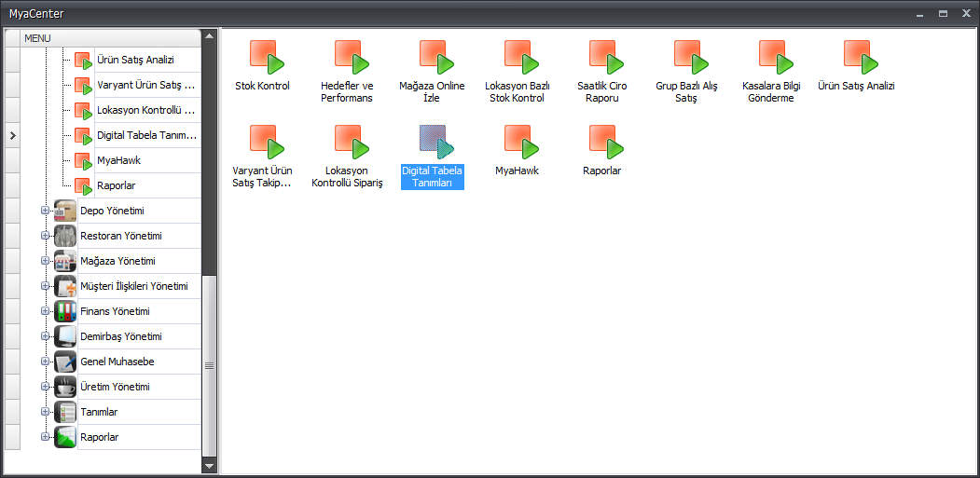Open Lokasyon Bazlı Stok Kontrol icon

point(522,58)
